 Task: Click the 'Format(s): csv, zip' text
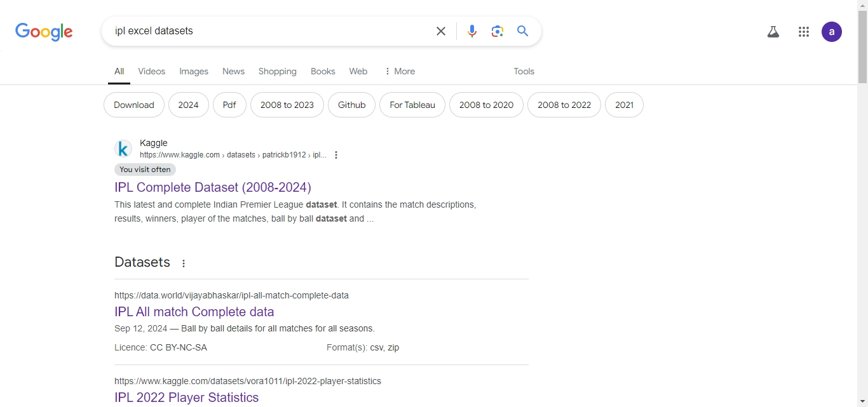point(363,347)
